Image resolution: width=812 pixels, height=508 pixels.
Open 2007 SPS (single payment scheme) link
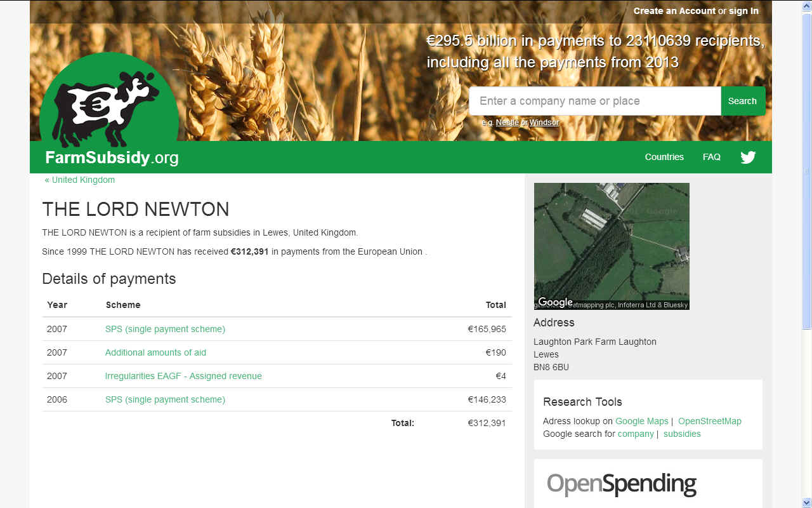coord(165,329)
